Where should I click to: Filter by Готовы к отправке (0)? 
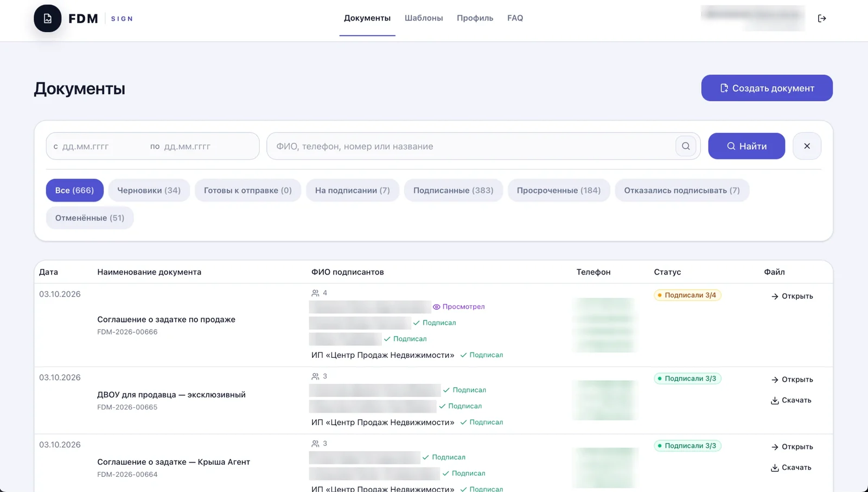pyautogui.click(x=247, y=191)
